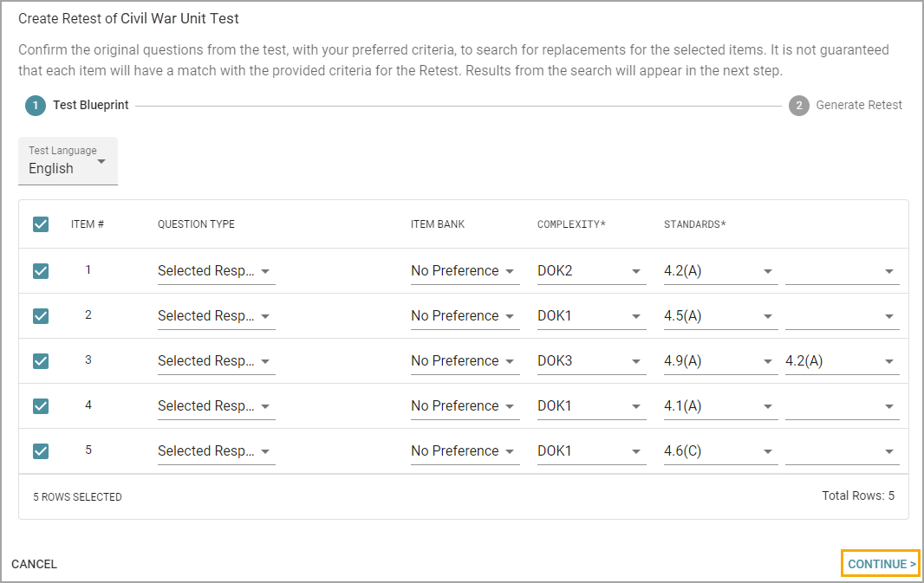Open empty second standards dropdown for item 2

[843, 316]
